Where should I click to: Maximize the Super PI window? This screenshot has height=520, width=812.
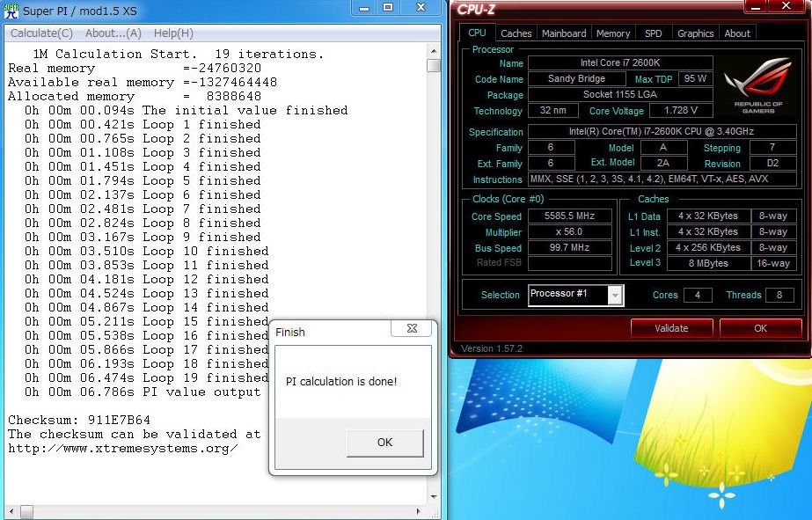tap(388, 8)
